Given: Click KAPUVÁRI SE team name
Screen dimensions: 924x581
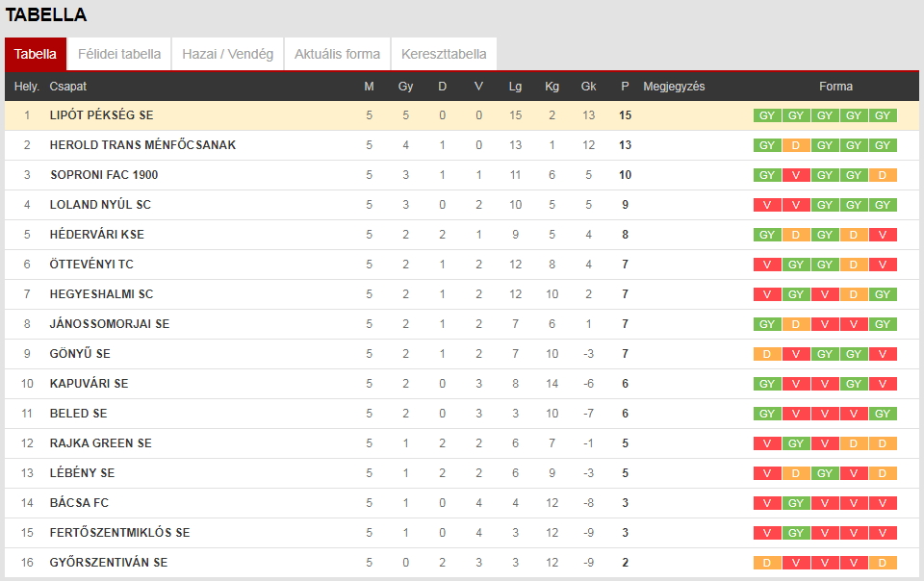Looking at the screenshot, I should pos(89,384).
